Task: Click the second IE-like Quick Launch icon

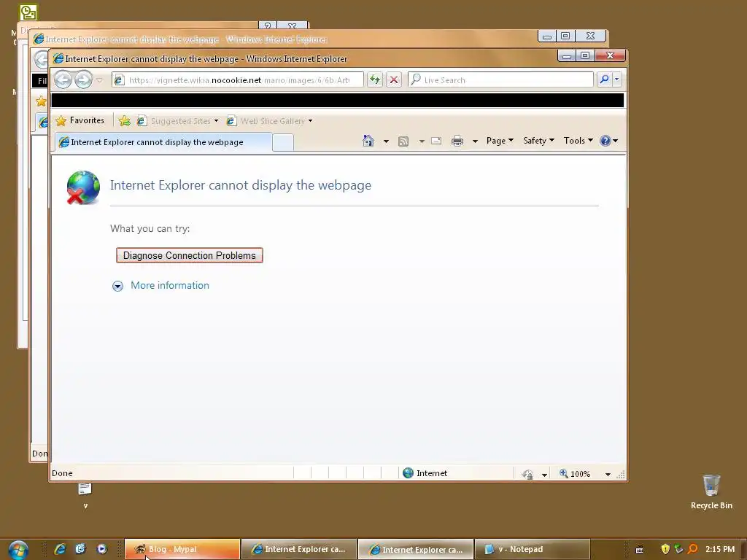Action: pyautogui.click(x=80, y=549)
